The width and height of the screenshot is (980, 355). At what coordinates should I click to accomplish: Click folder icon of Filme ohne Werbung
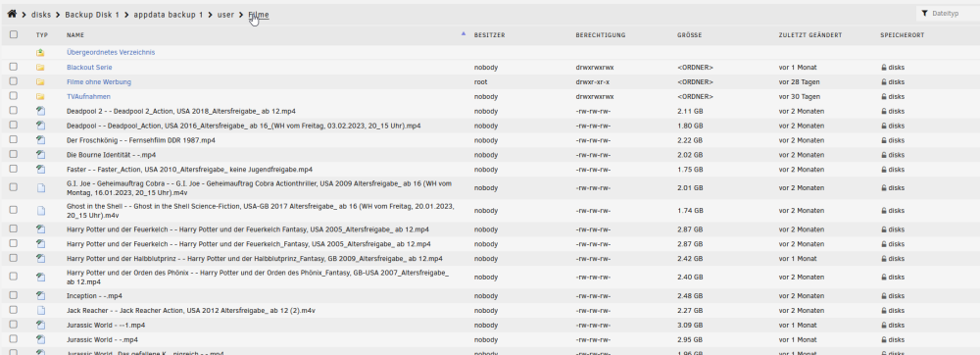coord(40,81)
